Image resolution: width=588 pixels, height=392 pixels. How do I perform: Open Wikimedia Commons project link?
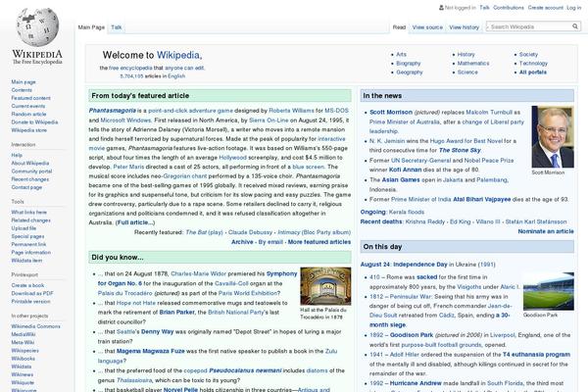click(35, 326)
